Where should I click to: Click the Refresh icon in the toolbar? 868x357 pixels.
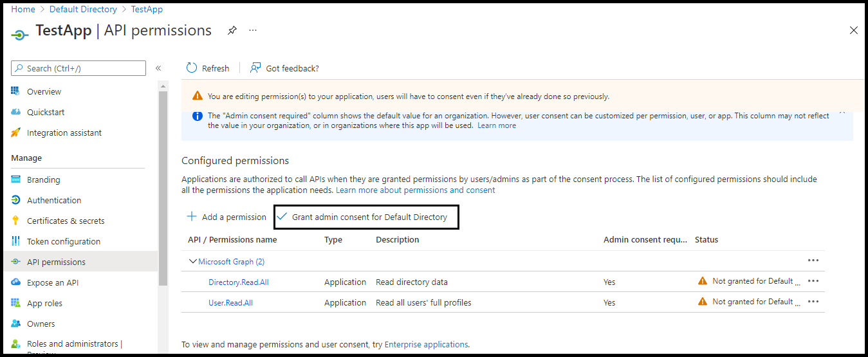point(192,68)
